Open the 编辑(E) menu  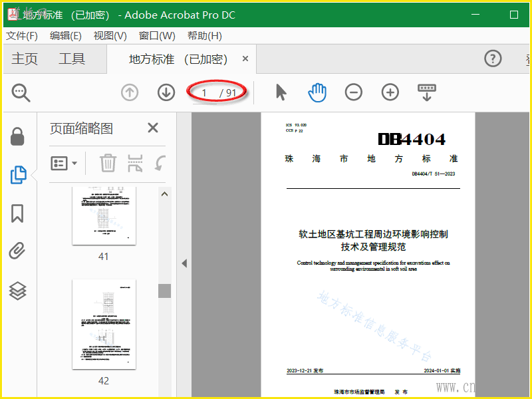coord(65,36)
